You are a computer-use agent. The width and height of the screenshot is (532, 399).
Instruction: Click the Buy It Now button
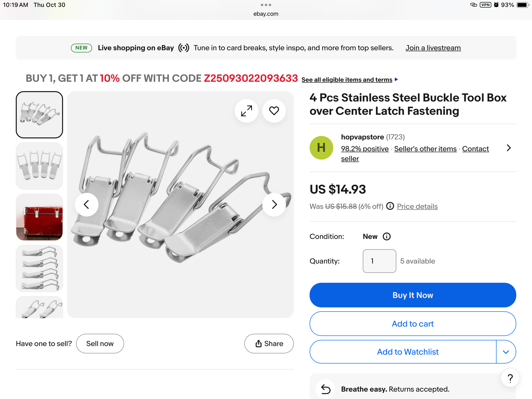[x=413, y=295]
